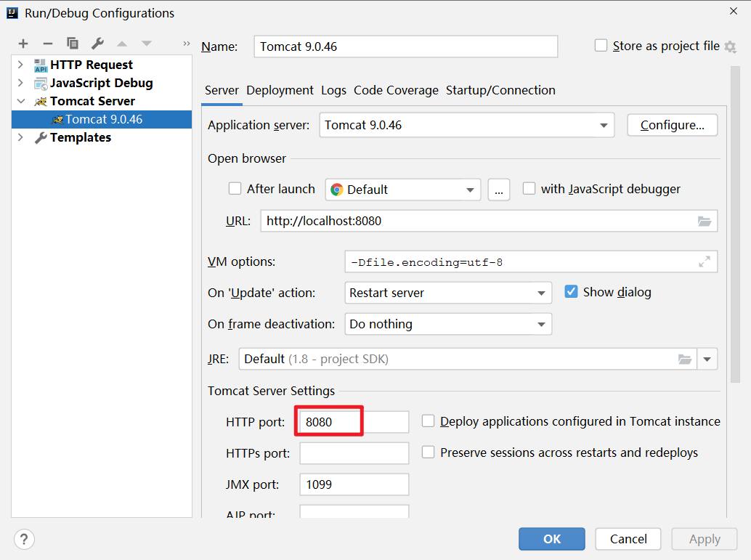Close the Run/Debug Configurations dialog
Screen dimensions: 751x560
(734, 11)
